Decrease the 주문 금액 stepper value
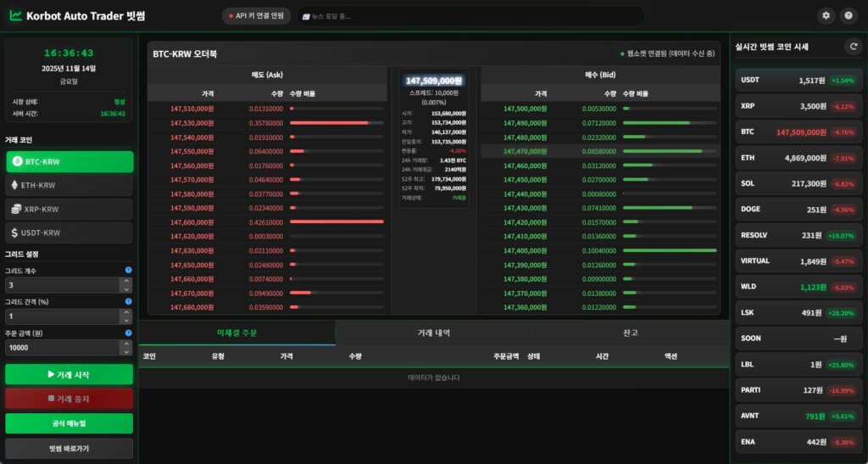The image size is (868, 464). click(126, 350)
